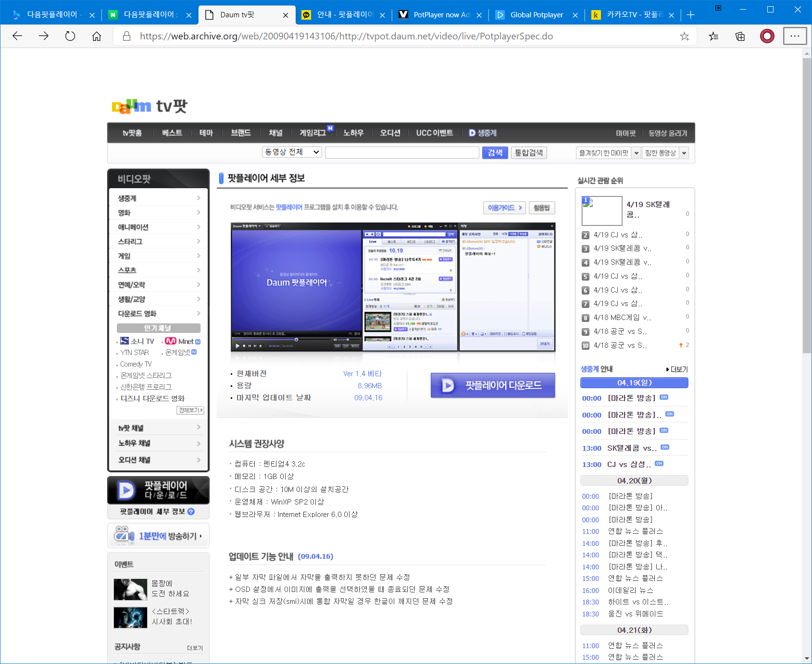Open the UCC이벤트 menu item
The image size is (812, 664).
[435, 133]
